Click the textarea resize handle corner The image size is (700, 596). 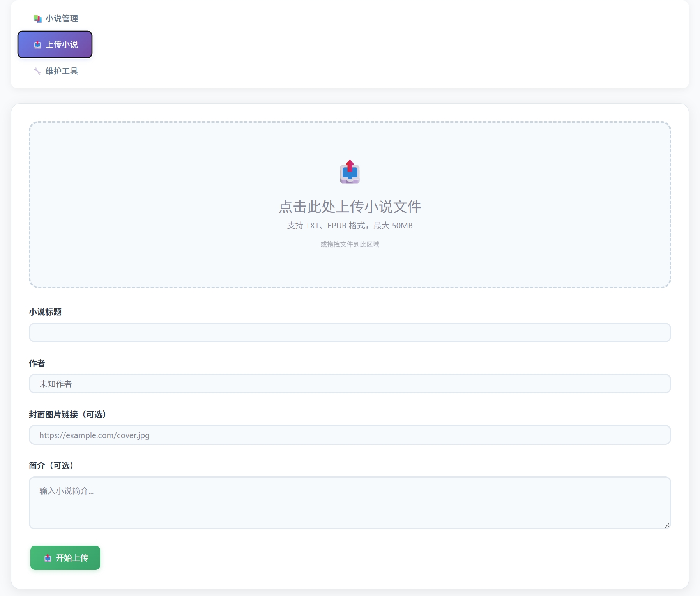667,525
